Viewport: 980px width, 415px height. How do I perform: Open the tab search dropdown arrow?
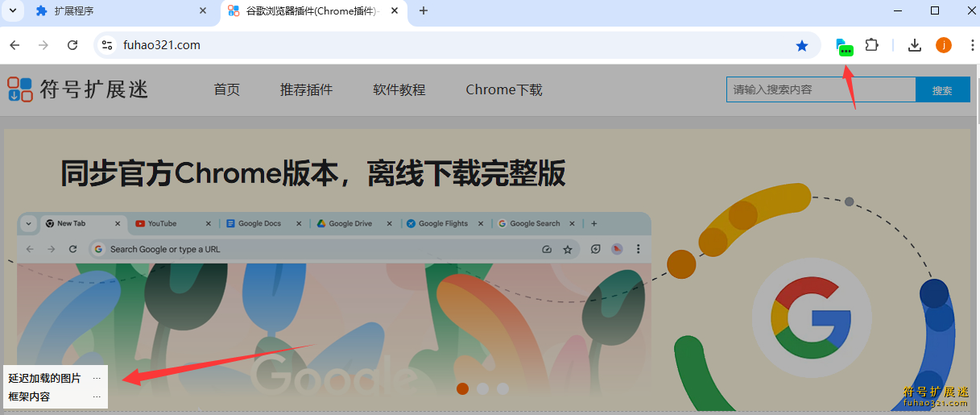click(x=11, y=10)
